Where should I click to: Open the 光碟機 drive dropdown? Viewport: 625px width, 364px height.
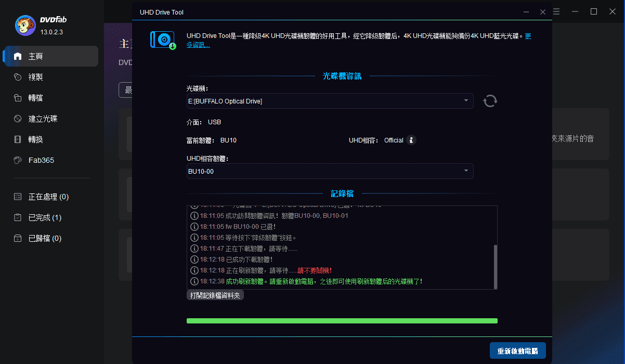330,101
